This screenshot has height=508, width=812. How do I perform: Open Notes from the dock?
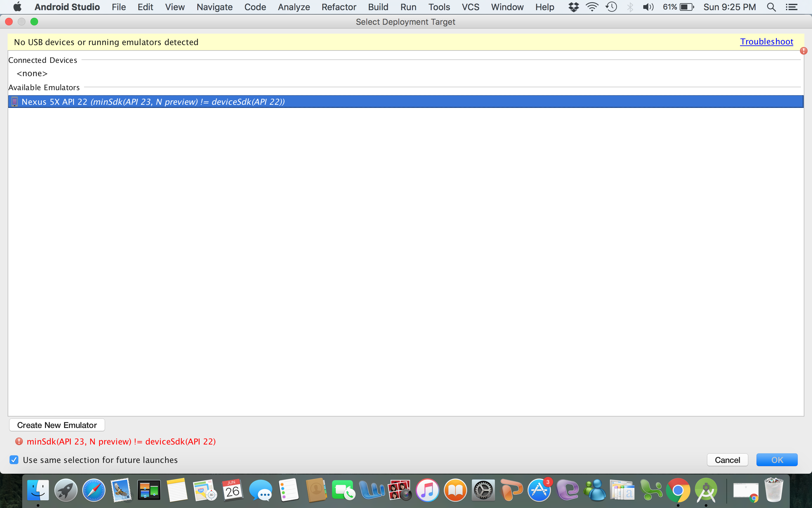[177, 490]
